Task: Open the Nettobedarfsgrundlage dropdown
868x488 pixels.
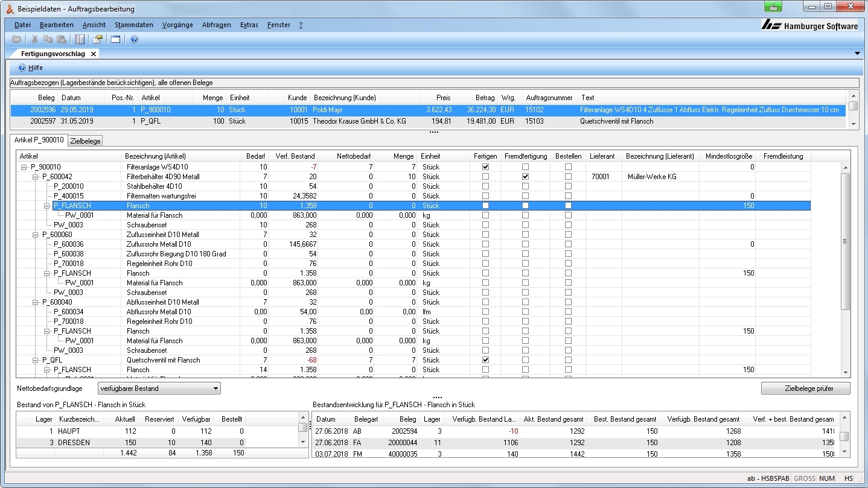Action: [x=159, y=388]
